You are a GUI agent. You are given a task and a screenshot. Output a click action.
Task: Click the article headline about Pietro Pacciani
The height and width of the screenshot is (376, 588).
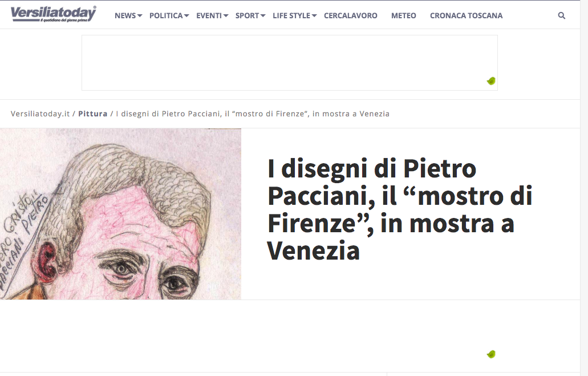400,209
